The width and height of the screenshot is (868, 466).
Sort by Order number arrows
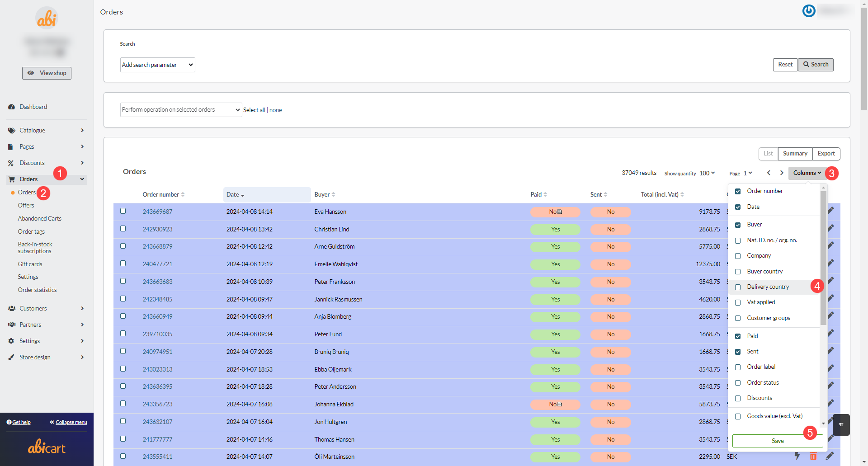click(x=183, y=195)
